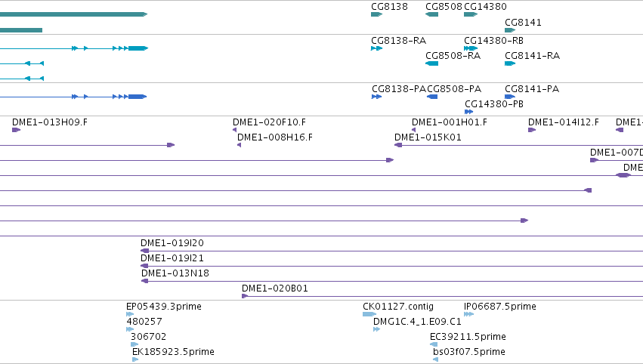Screen dimensions: 643x364
Task: Click the EK185923.5prime EST glyph
Action: [x=135, y=359]
